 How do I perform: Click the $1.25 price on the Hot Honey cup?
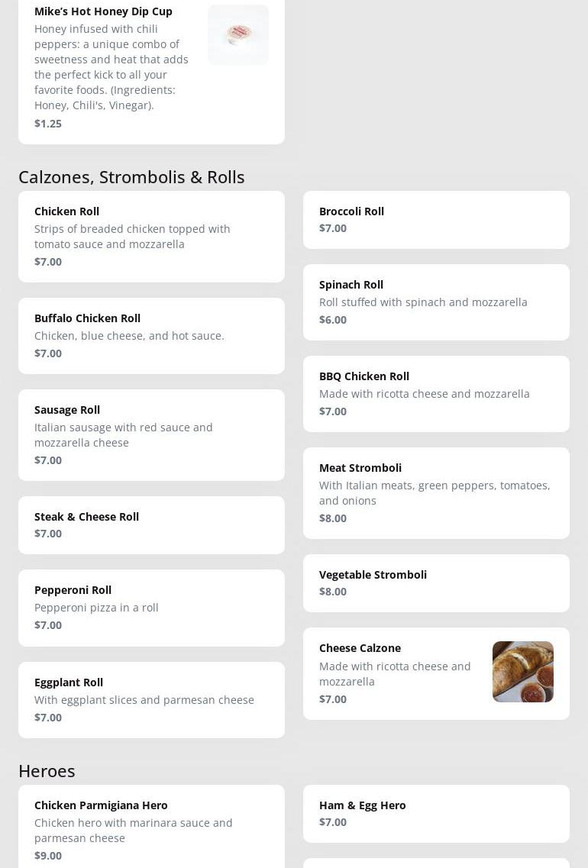(48, 124)
